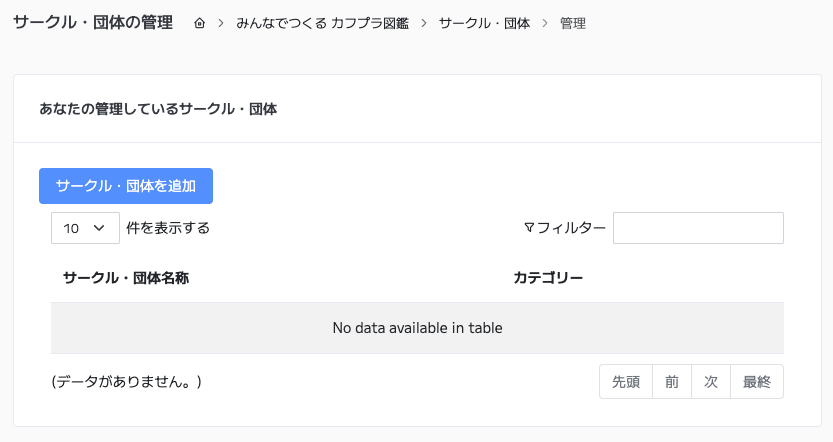Open the 10 件を表示する page-size dropdown
Image resolution: width=833 pixels, height=442 pixels.
point(85,228)
